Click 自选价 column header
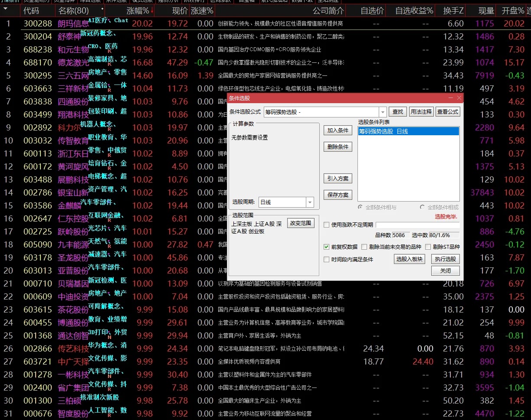Image resolution: width=531 pixels, height=420 pixels. [372, 10]
